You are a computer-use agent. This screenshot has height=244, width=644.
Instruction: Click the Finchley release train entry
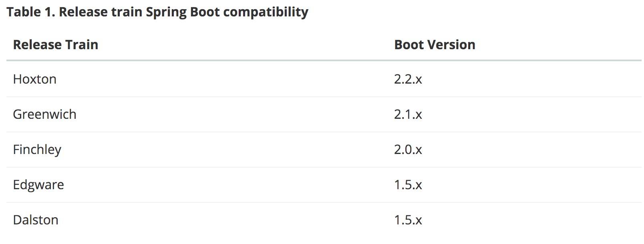37,150
